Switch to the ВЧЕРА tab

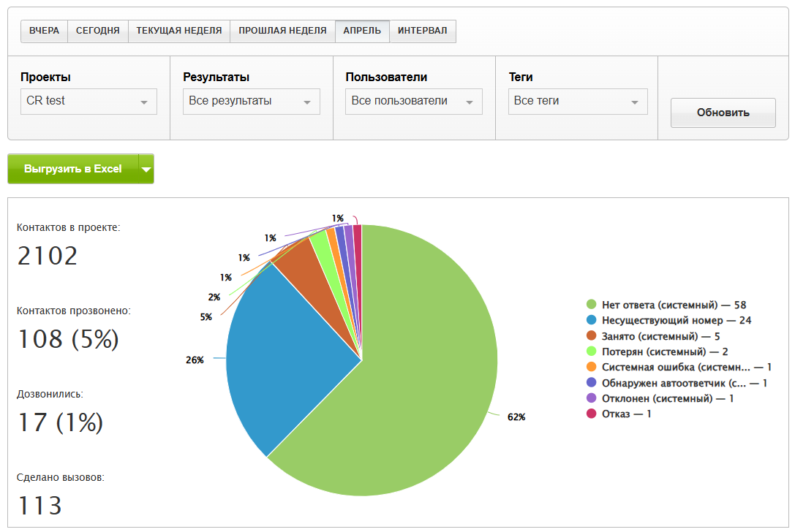(44, 31)
